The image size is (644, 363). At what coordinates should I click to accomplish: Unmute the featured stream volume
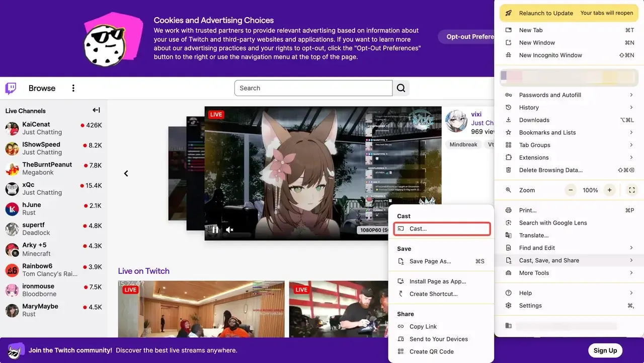point(229,230)
